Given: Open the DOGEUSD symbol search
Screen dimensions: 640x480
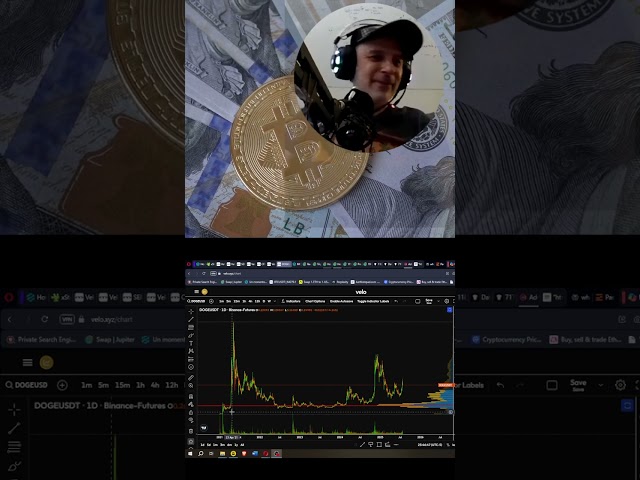Looking at the screenshot, I should [197, 300].
